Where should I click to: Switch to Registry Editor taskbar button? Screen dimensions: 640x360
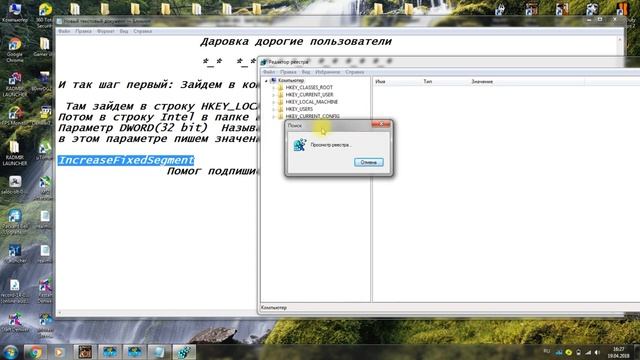pos(184,352)
